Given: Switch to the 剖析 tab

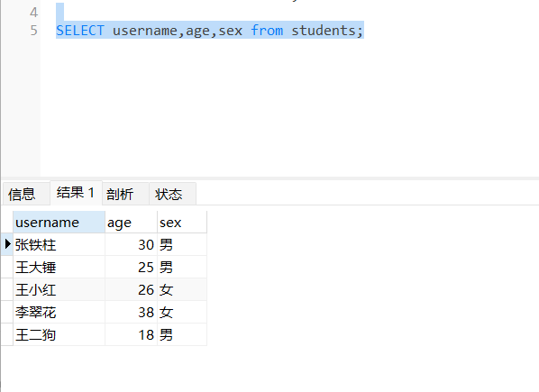Looking at the screenshot, I should point(125,194).
